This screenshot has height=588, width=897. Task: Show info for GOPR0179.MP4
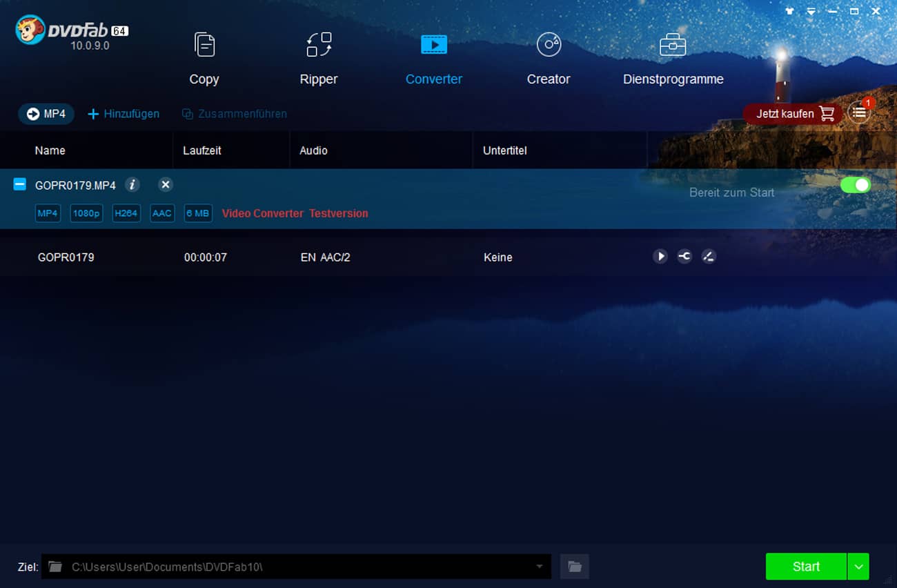132,184
